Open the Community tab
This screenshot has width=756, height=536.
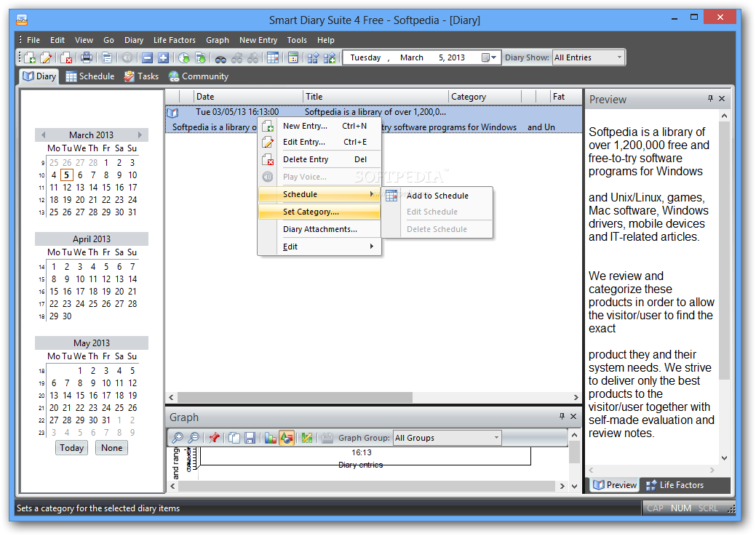click(x=198, y=76)
